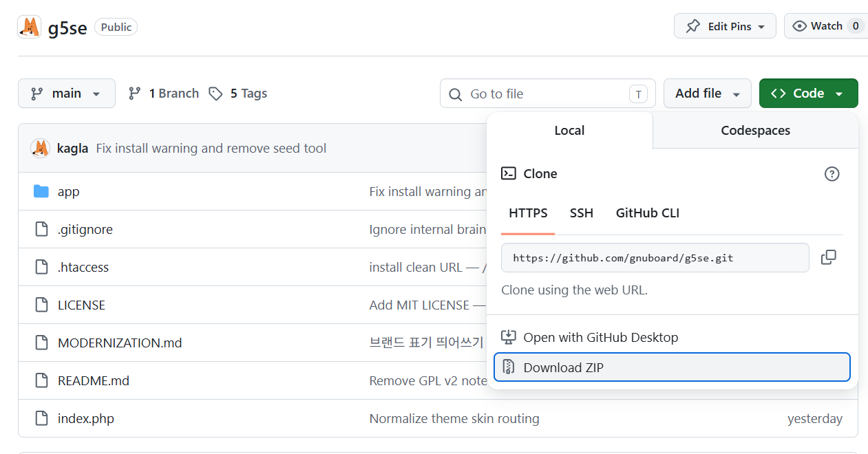
Task: Click the Public visibility badge
Action: 116,28
